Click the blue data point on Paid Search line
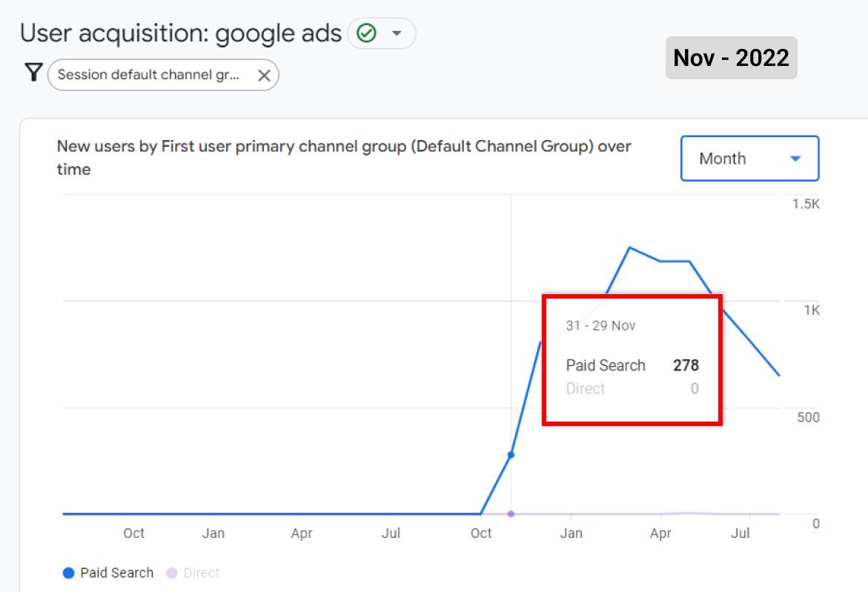The image size is (868, 592). tap(511, 455)
